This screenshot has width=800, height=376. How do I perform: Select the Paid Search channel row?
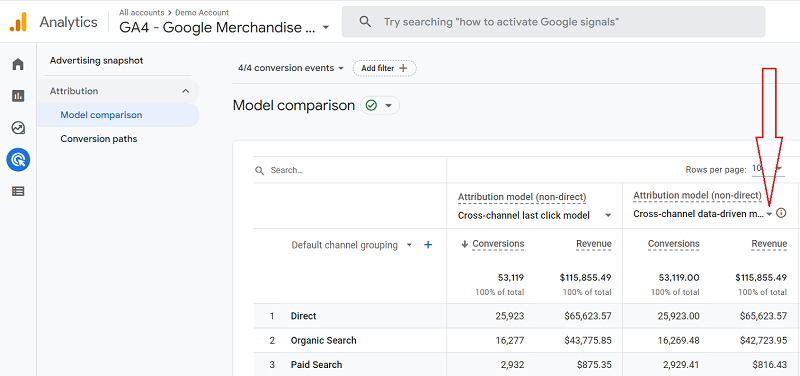(x=526, y=364)
